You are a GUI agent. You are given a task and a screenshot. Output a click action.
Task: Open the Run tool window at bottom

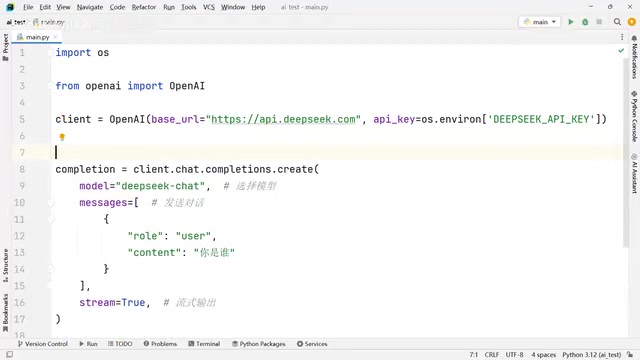pos(88,344)
